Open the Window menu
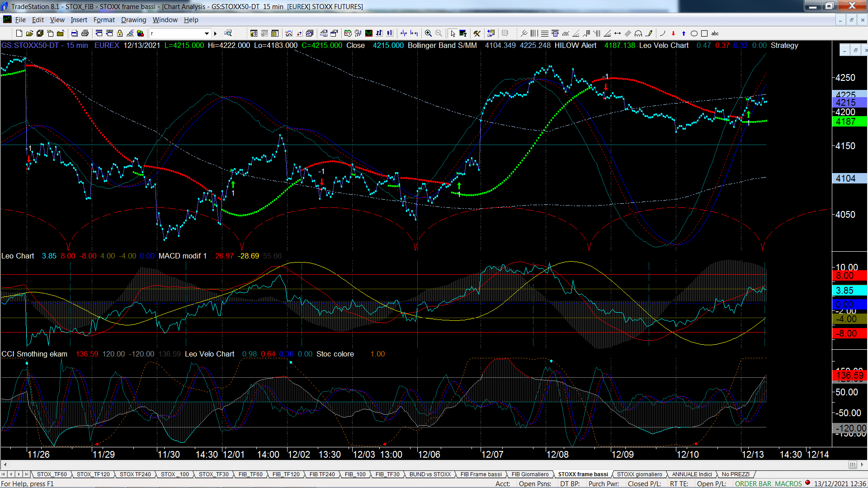This screenshot has height=488, width=868. pyautogui.click(x=165, y=20)
